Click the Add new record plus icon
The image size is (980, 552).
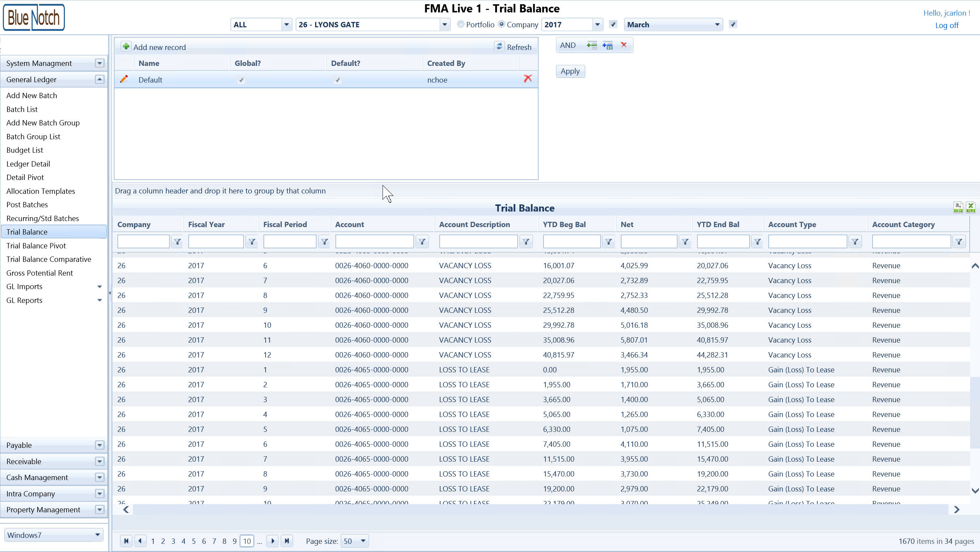126,46
